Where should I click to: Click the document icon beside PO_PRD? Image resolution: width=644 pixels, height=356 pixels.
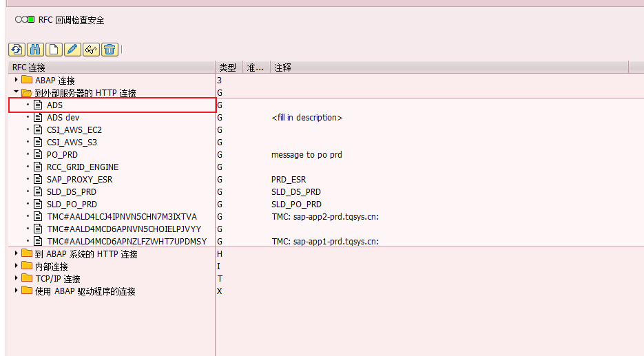coord(38,155)
